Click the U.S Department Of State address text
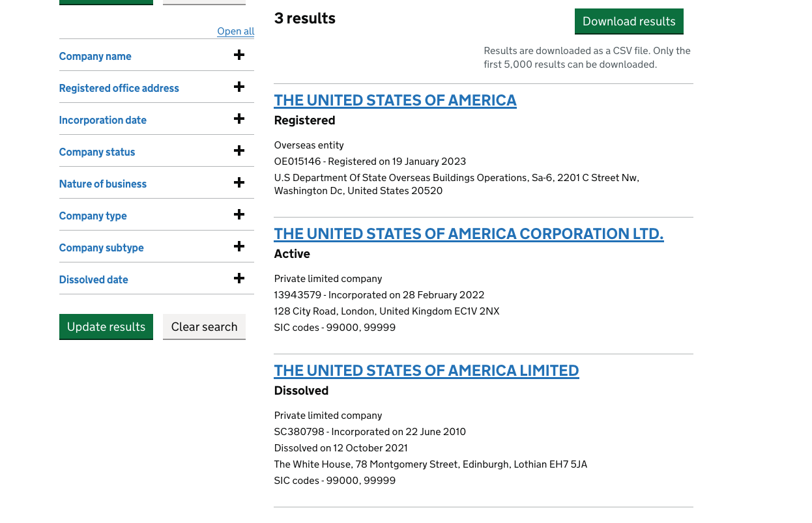 point(456,184)
